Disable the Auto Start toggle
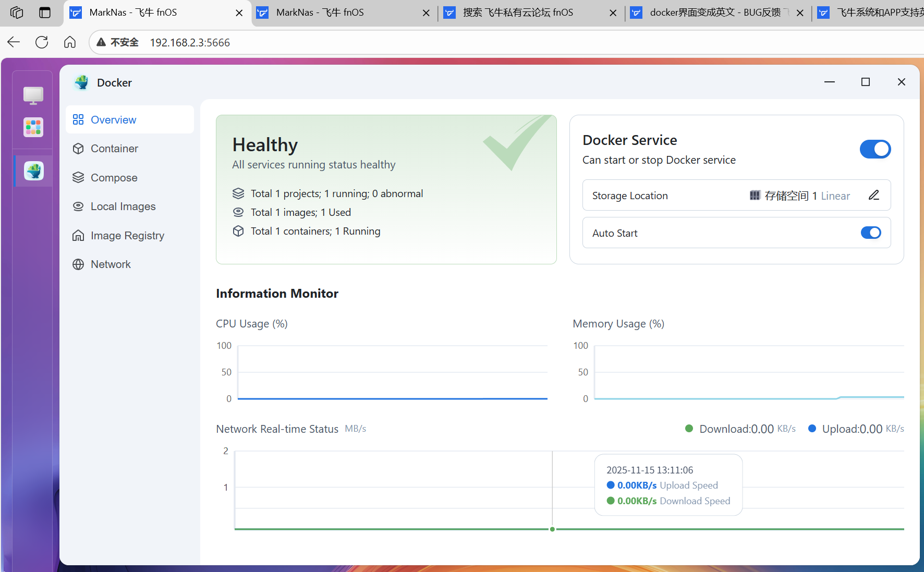The height and width of the screenshot is (572, 924). click(x=871, y=233)
